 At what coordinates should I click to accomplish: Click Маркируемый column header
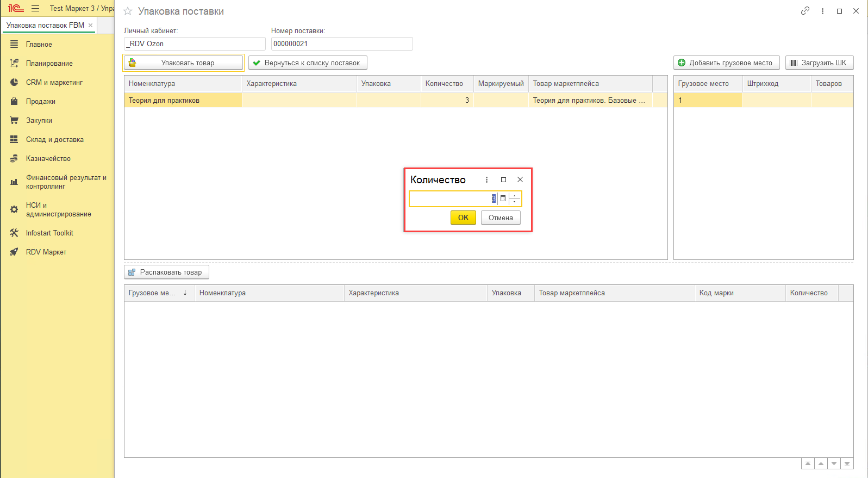click(x=501, y=84)
